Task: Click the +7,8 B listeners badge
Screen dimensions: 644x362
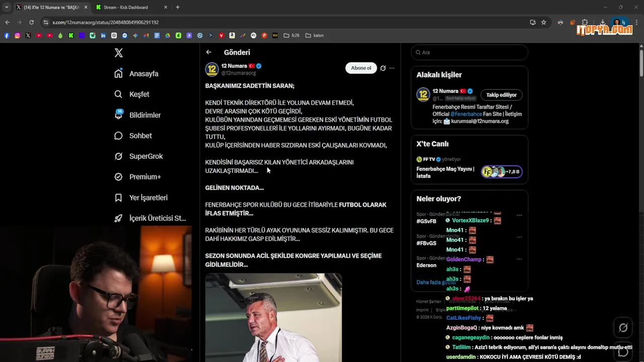Action: point(502,172)
